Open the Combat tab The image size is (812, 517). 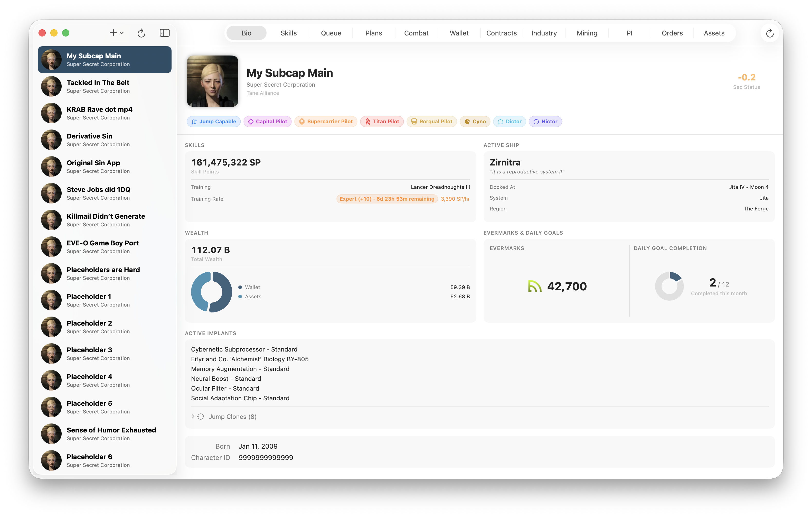tap(416, 33)
